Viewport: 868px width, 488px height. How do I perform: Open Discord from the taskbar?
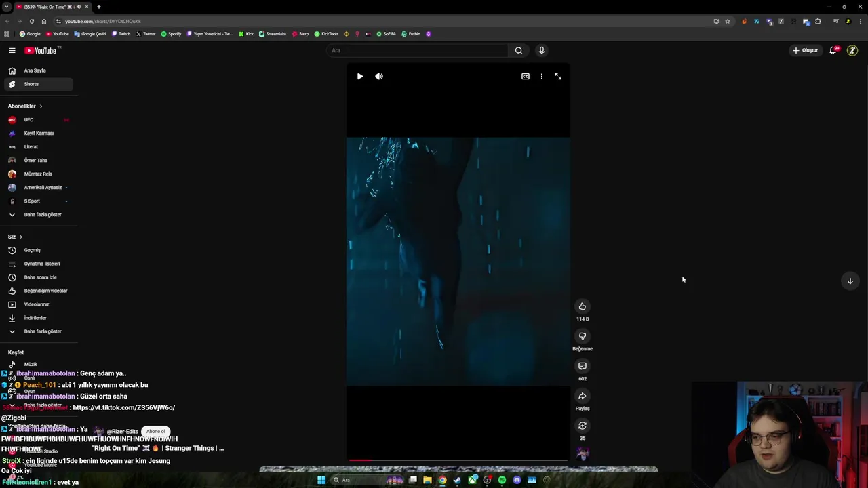(x=517, y=480)
